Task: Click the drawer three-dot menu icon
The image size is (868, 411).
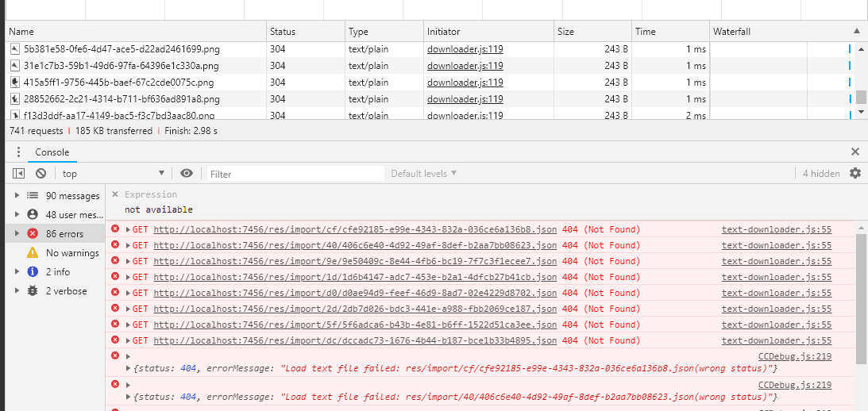Action: (x=19, y=152)
